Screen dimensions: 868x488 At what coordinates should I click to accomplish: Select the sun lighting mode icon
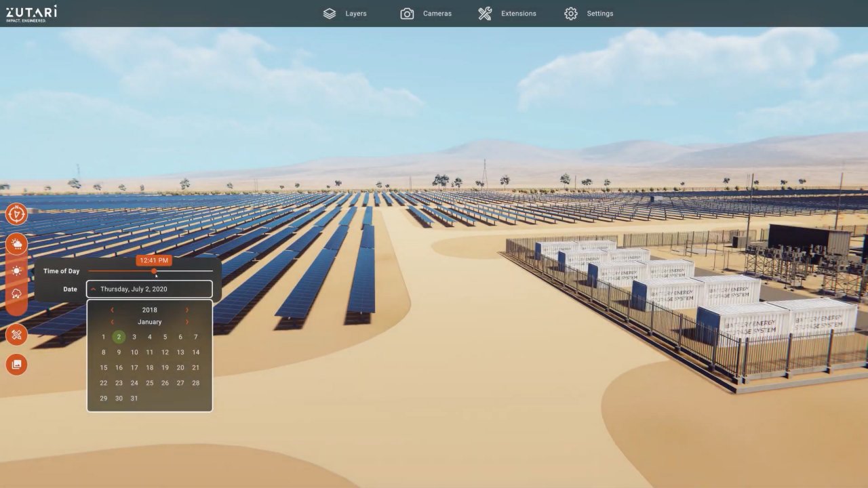point(16,270)
